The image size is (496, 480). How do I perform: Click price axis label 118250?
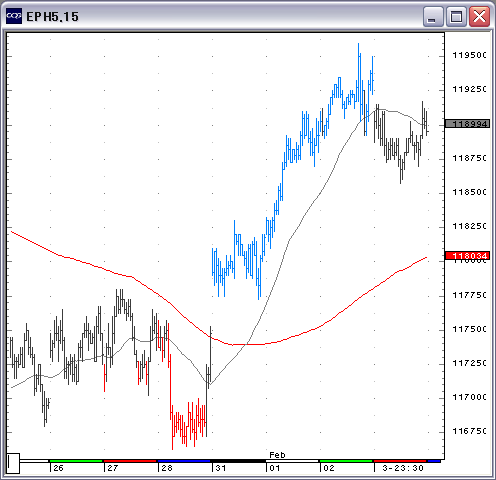pyautogui.click(x=469, y=226)
